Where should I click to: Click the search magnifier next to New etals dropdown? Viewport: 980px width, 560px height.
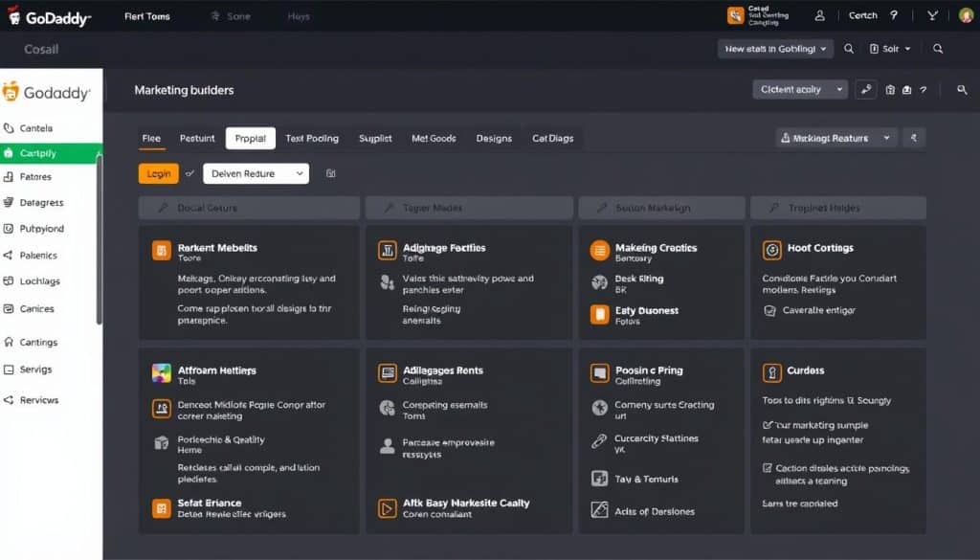849,49
